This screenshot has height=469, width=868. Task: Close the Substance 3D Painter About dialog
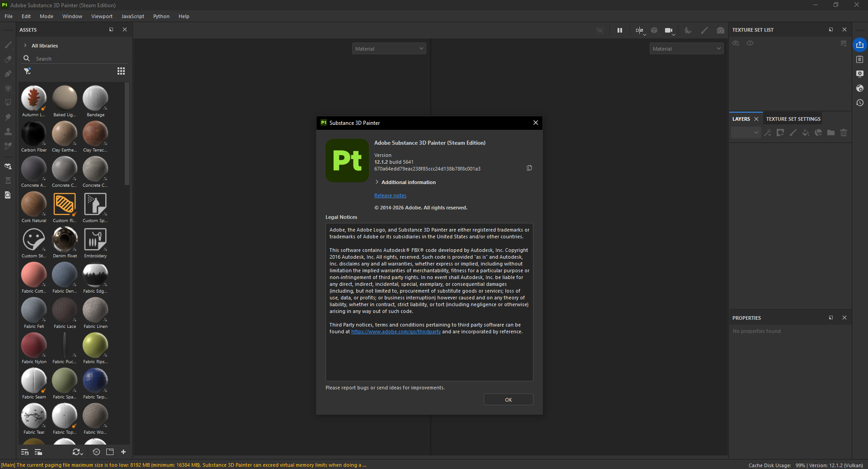pyautogui.click(x=536, y=123)
